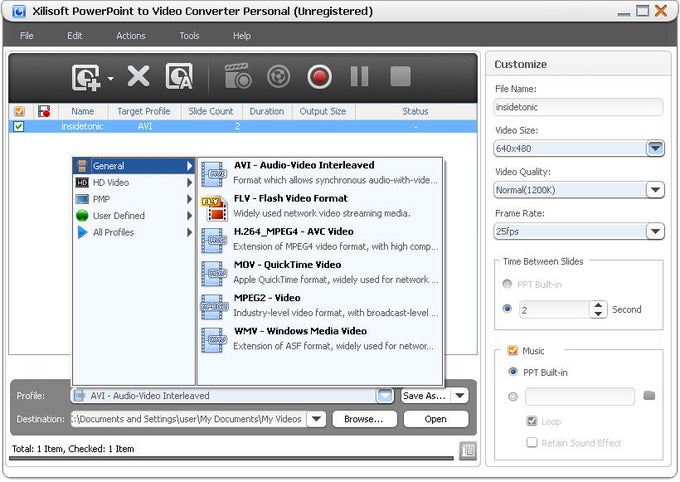The height and width of the screenshot is (482, 680).
Task: Open the Help menu
Action: tap(242, 36)
